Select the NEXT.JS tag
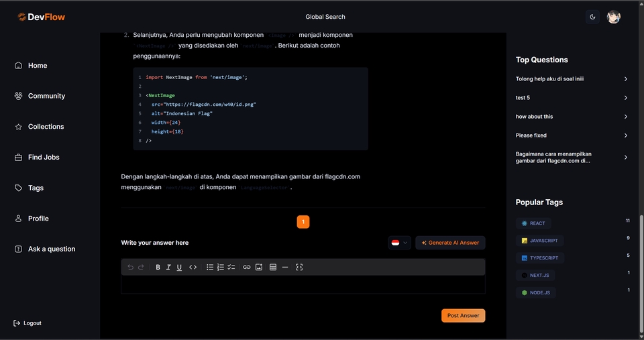 [535, 275]
